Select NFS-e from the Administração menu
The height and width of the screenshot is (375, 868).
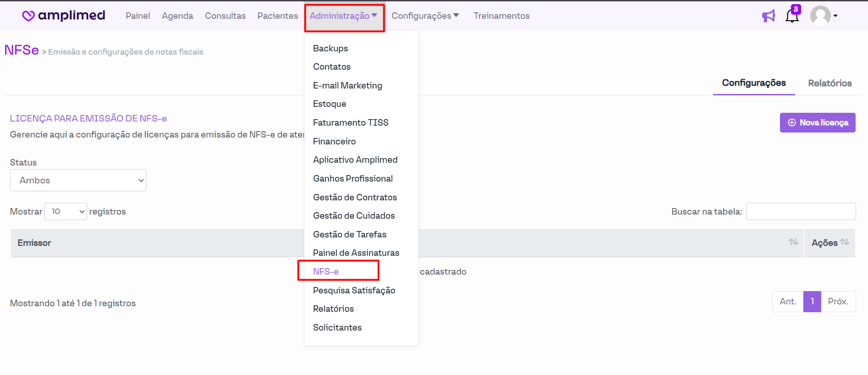(326, 271)
